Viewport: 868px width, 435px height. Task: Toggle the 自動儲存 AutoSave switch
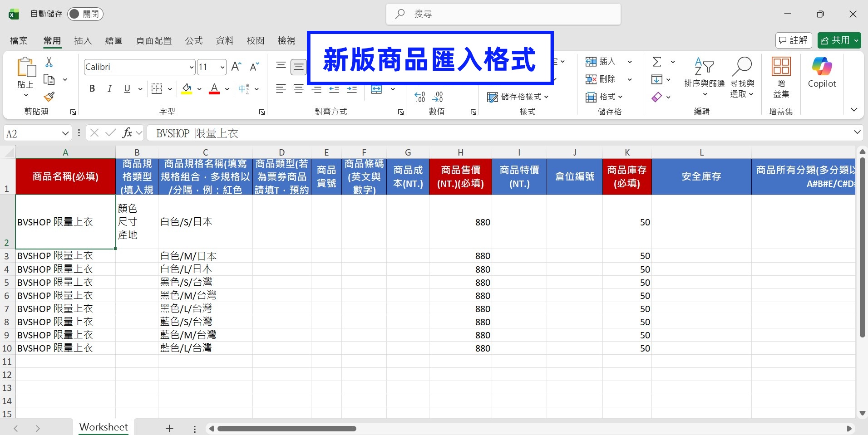[85, 14]
